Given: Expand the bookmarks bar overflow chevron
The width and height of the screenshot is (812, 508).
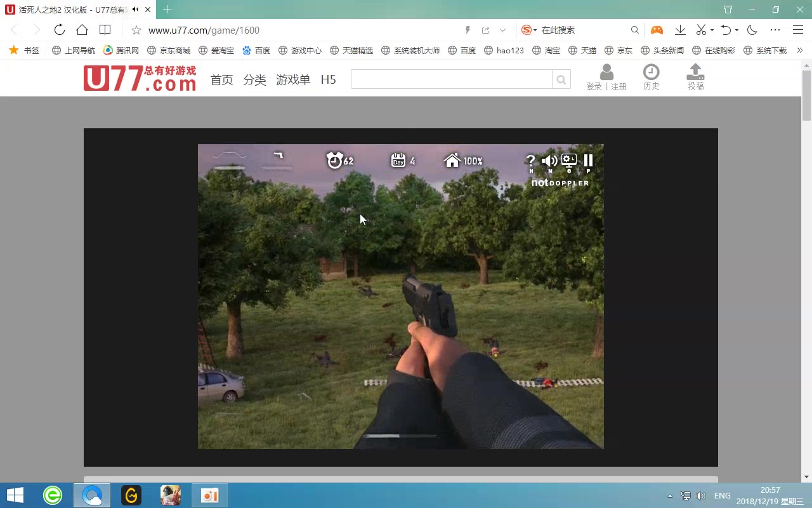Looking at the screenshot, I should point(799,50).
